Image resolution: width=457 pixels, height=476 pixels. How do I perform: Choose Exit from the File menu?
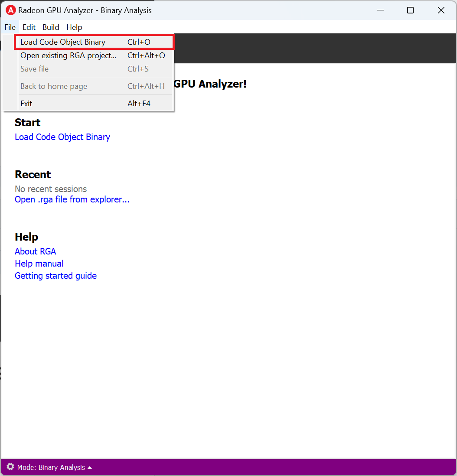click(26, 104)
